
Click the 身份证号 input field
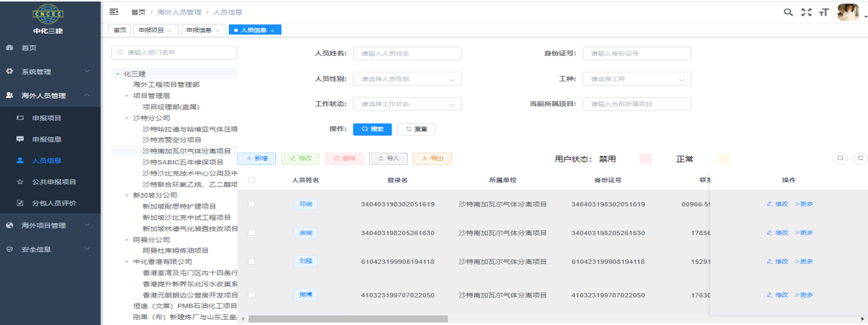pyautogui.click(x=636, y=54)
